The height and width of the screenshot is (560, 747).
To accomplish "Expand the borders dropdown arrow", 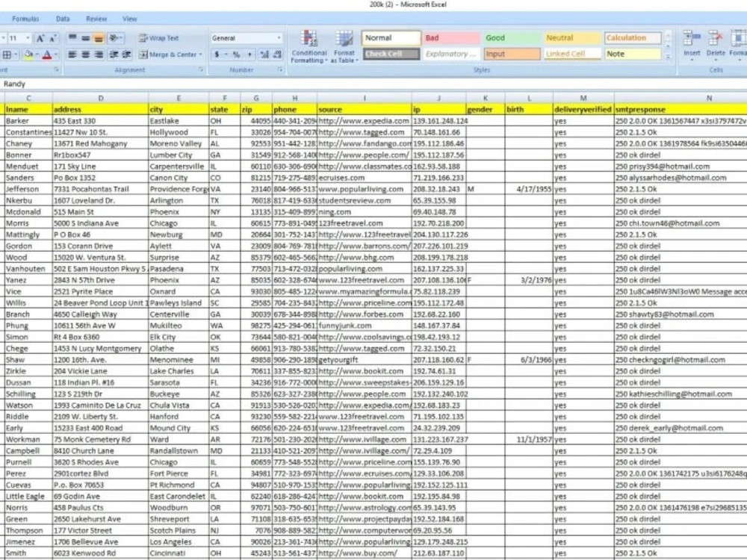I will pos(15,55).
